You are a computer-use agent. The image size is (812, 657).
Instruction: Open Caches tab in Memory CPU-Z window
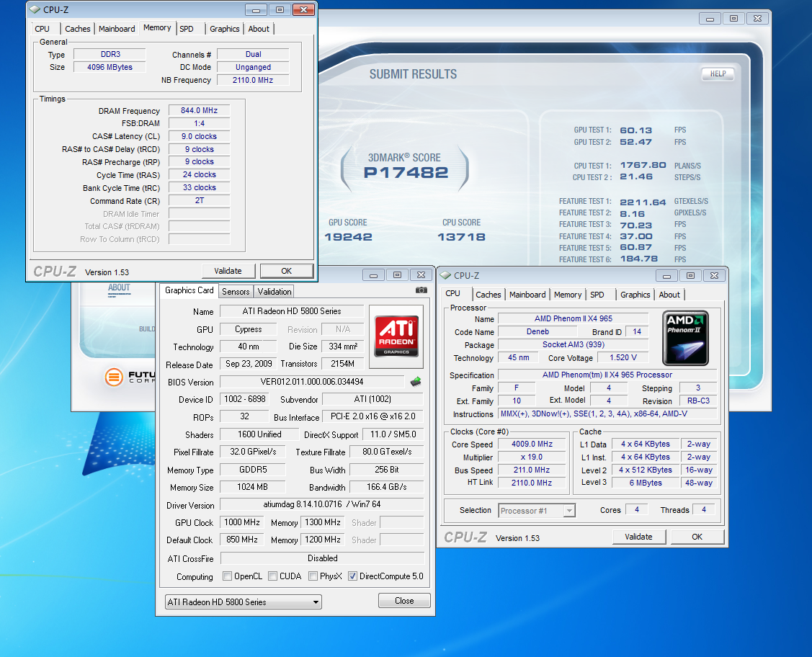(x=78, y=29)
